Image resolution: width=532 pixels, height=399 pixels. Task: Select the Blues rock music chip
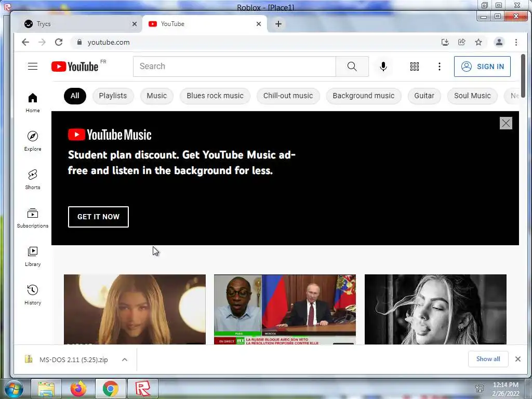[215, 96]
